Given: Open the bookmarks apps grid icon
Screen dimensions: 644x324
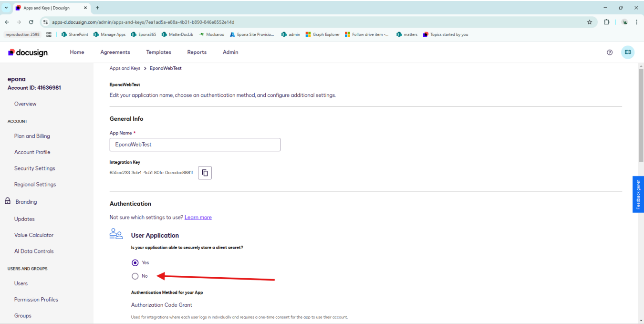Looking at the screenshot, I should point(49,34).
